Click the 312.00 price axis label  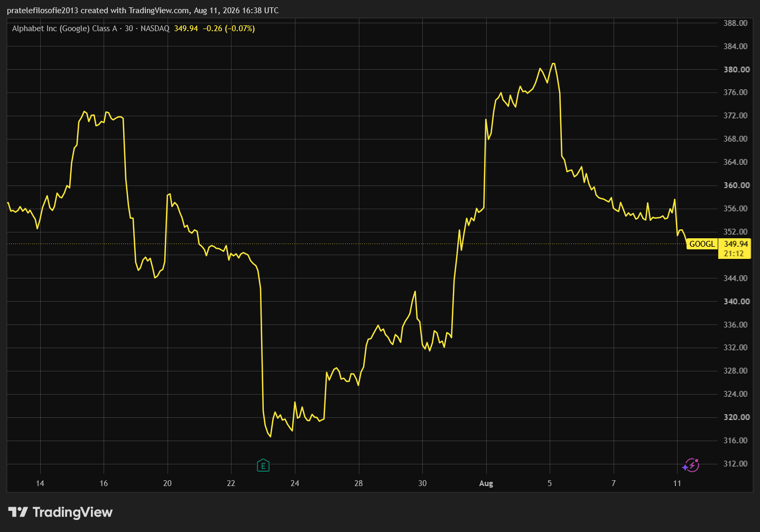point(736,464)
